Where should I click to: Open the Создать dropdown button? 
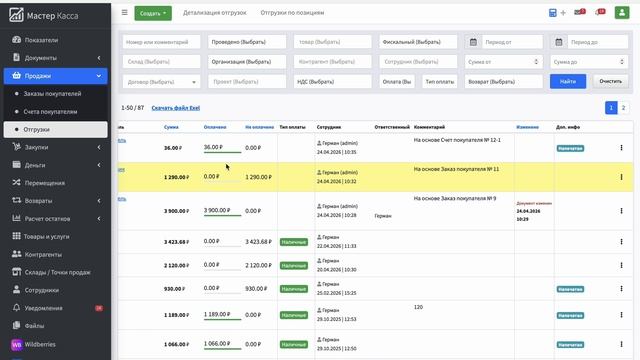[x=153, y=13]
